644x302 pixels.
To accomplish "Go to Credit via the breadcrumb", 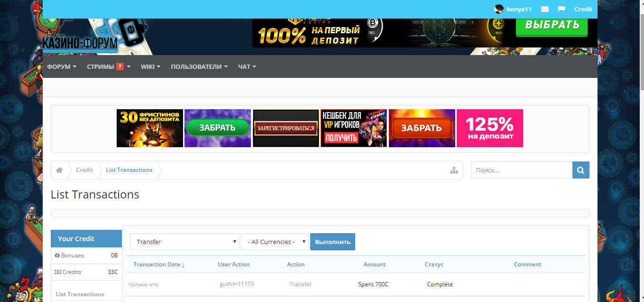I will (x=84, y=170).
